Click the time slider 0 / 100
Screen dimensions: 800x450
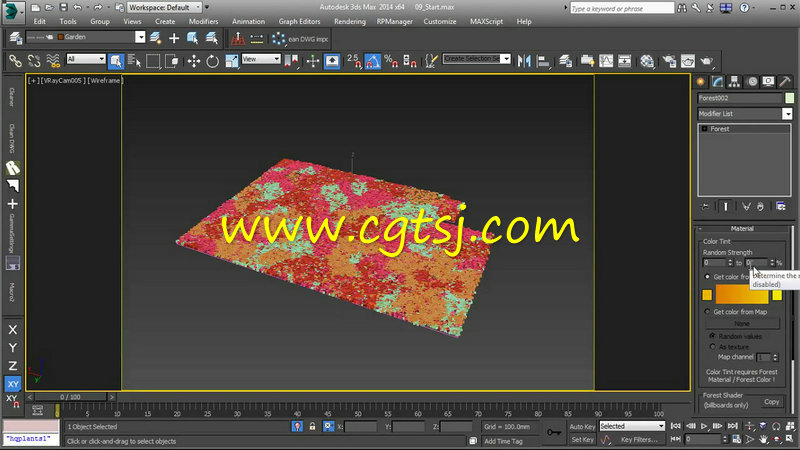[x=70, y=396]
